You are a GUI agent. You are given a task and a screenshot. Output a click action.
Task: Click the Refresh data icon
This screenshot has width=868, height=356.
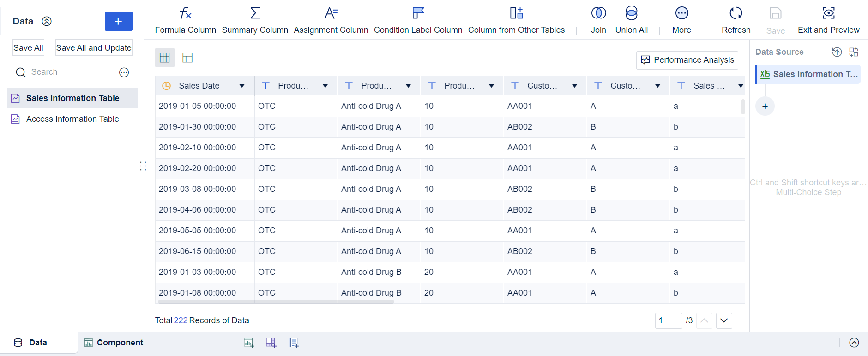pos(736,13)
